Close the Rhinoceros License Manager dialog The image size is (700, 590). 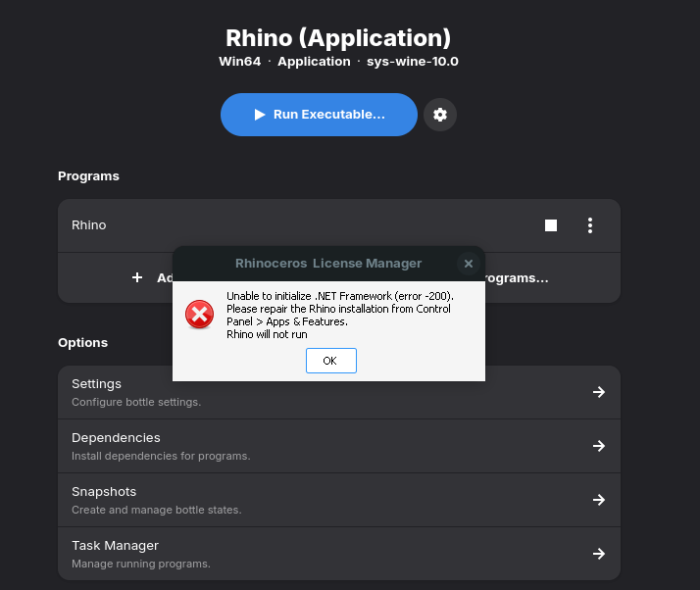pyautogui.click(x=469, y=263)
